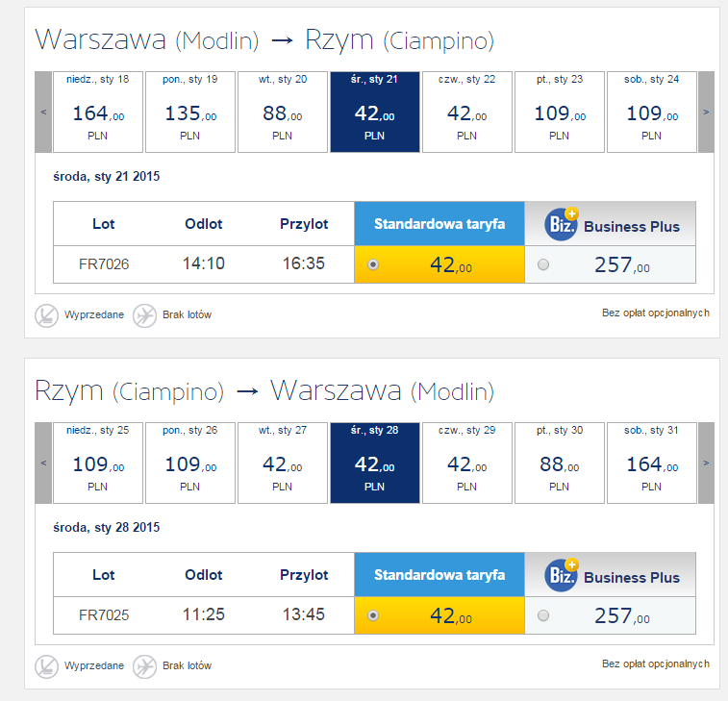Select outbound standard fare 42,00 radio button
Image resolution: width=728 pixels, height=701 pixels.
373,264
